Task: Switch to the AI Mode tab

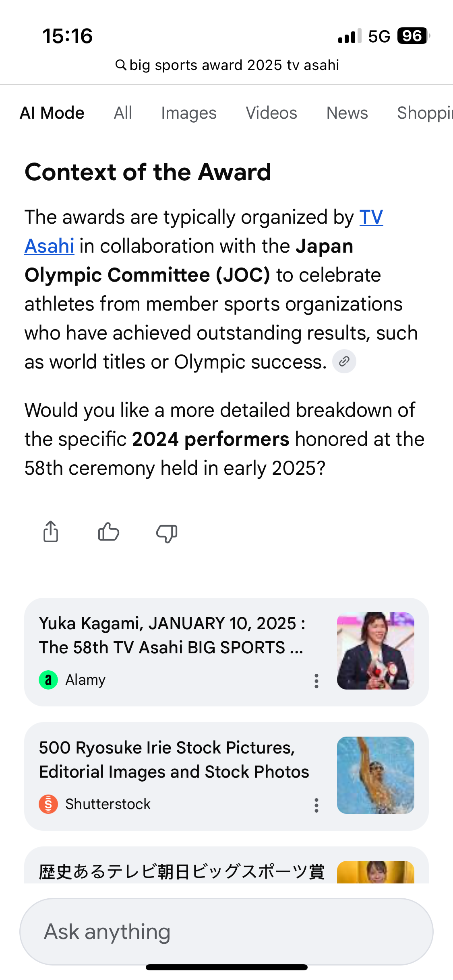Action: click(x=52, y=113)
